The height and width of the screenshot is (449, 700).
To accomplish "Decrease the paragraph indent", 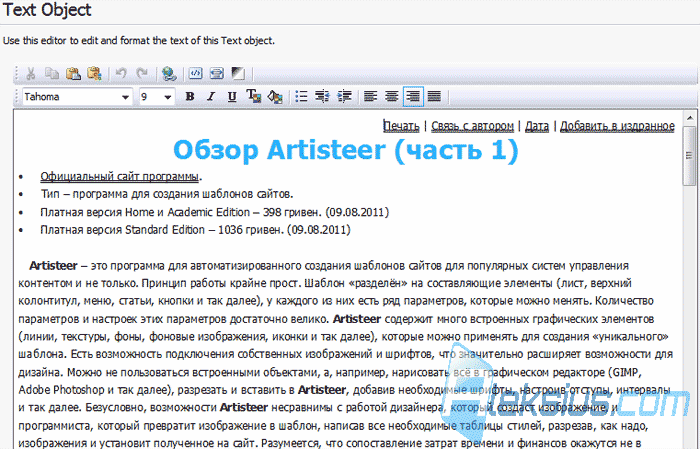I will pyautogui.click(x=322, y=96).
